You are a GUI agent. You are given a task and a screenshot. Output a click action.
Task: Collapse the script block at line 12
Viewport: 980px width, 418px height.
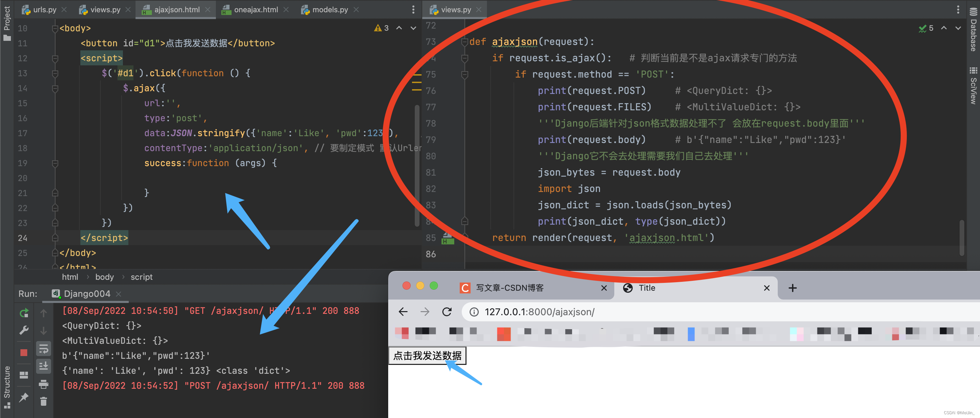[55, 59]
